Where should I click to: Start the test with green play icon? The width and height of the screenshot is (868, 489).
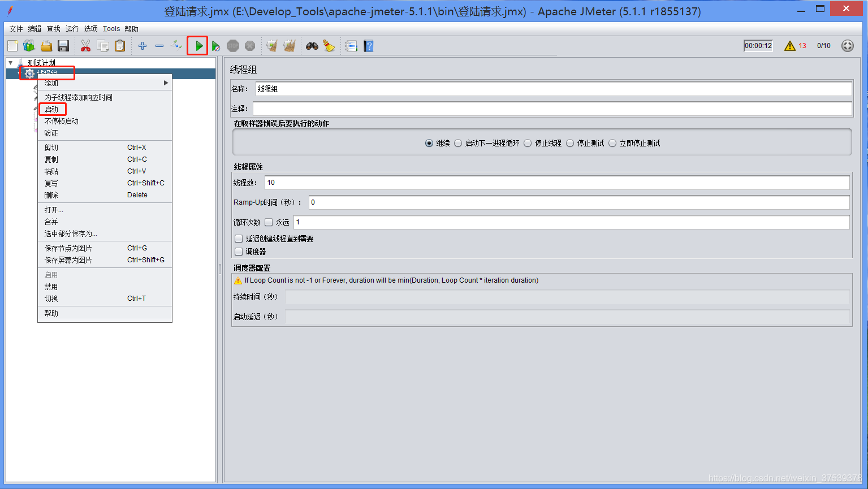pos(198,46)
